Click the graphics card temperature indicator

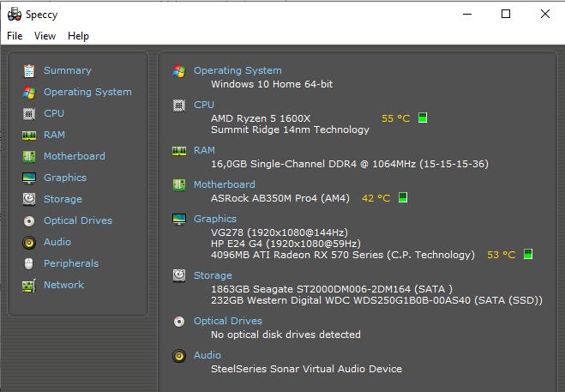click(528, 254)
